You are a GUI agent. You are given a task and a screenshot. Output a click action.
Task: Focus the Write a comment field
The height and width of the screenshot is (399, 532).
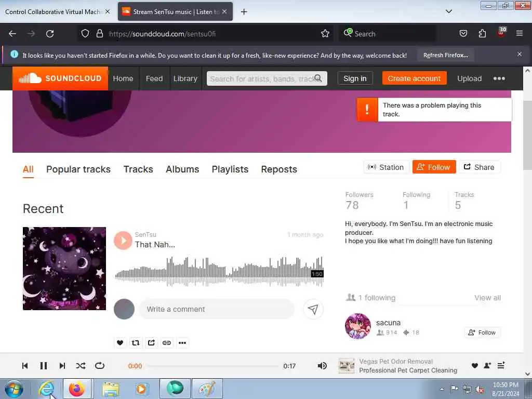coord(216,309)
